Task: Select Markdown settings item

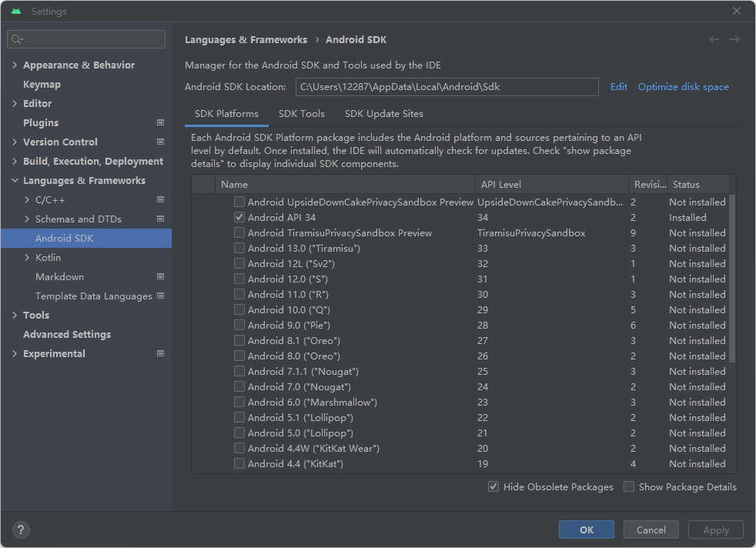Action: click(60, 276)
